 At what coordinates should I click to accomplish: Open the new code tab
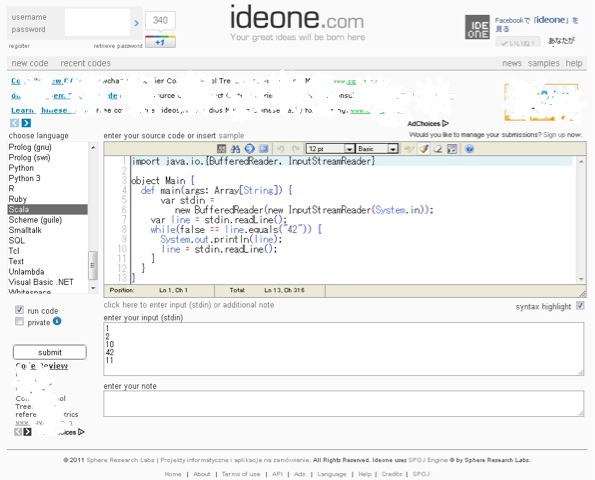click(x=30, y=63)
